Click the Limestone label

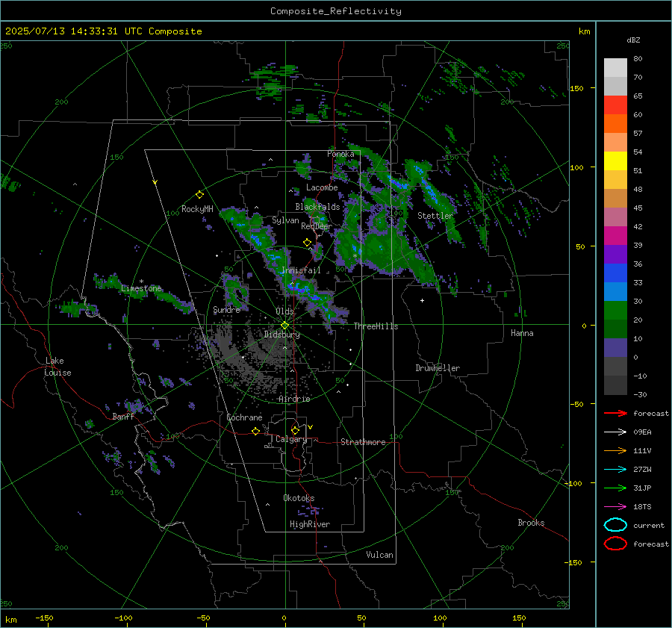click(x=141, y=288)
